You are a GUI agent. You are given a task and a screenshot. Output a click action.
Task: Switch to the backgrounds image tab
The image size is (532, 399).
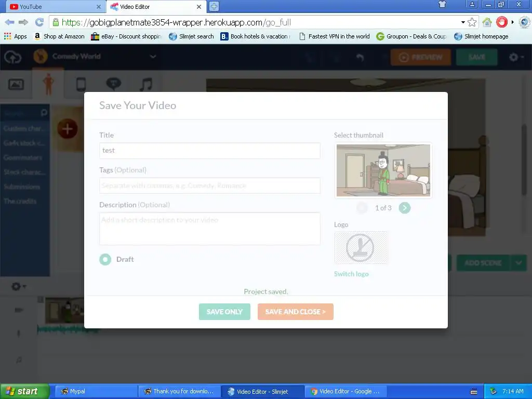click(x=16, y=84)
